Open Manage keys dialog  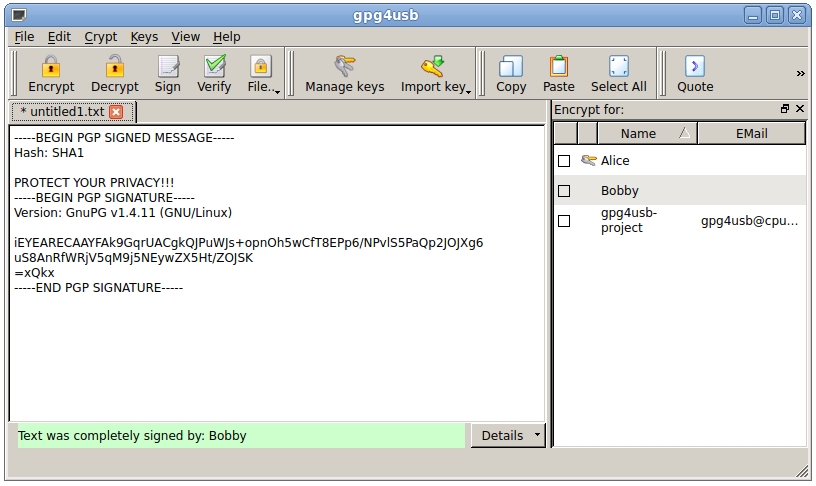pyautogui.click(x=345, y=73)
